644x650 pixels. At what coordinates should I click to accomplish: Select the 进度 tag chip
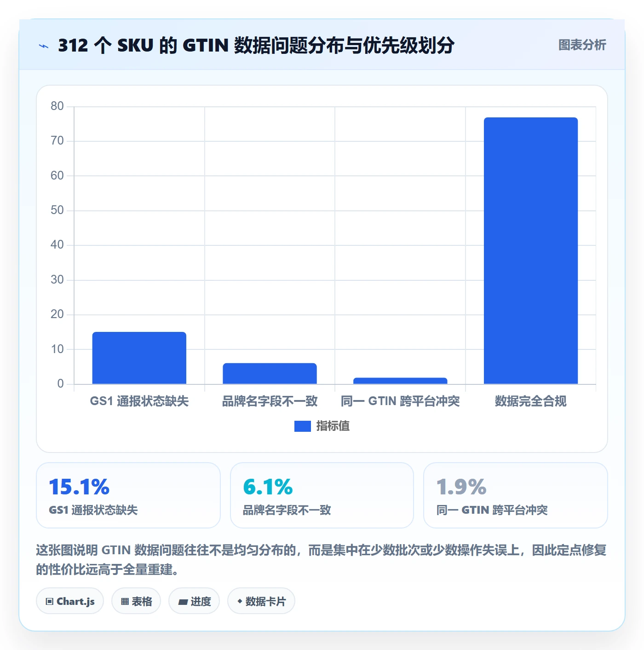pos(194,601)
